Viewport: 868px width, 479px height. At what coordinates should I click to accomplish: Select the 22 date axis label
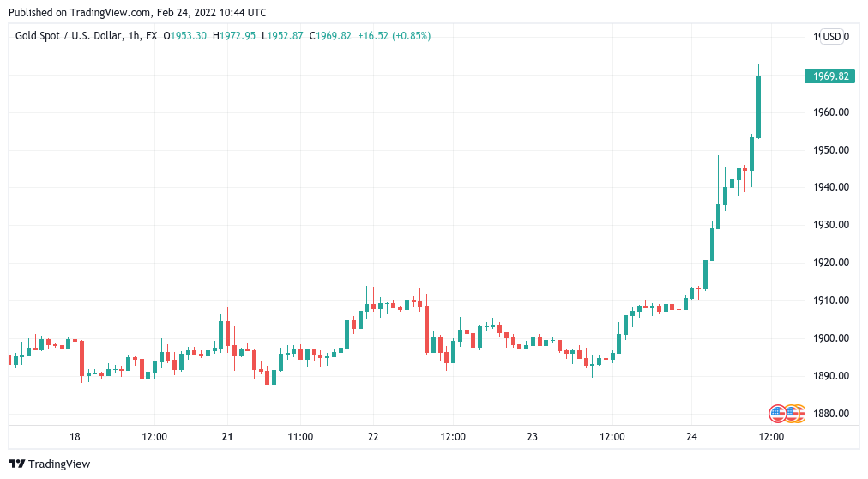click(373, 436)
